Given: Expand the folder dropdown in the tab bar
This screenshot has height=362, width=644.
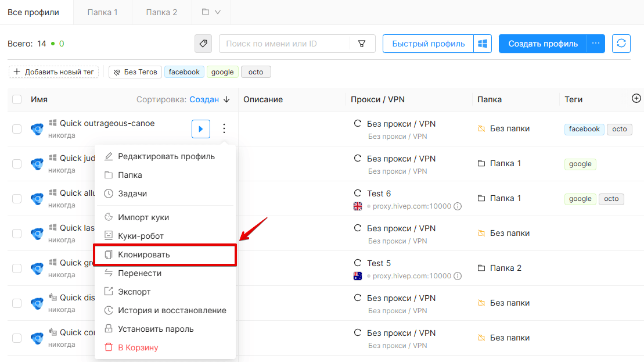Looking at the screenshot, I should (x=211, y=12).
